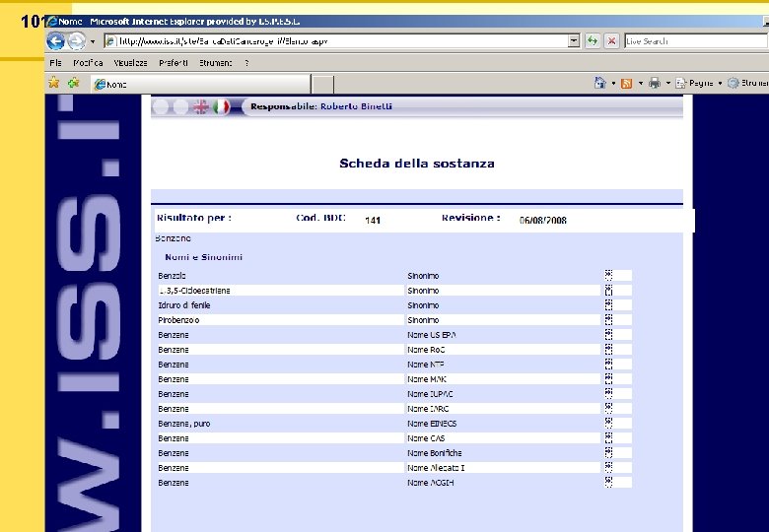Click the Nome CAS label
This screenshot has width=769, height=532.
pos(426,438)
